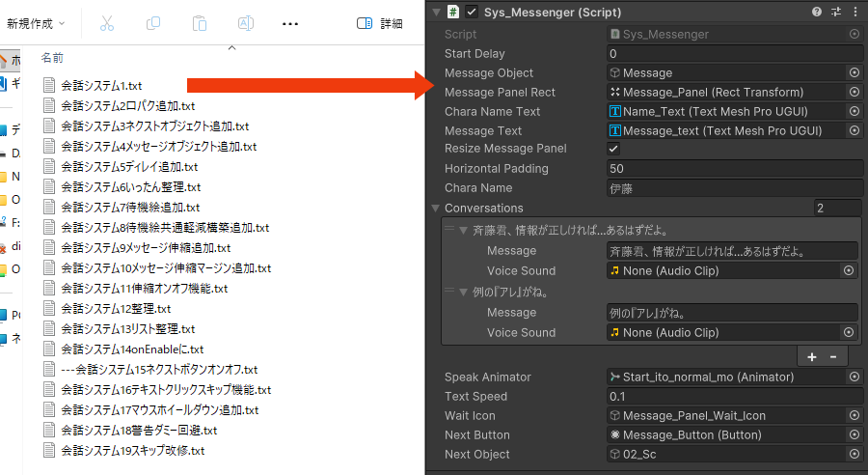Disable the Sys_Messenger script enable checkbox

[472, 13]
